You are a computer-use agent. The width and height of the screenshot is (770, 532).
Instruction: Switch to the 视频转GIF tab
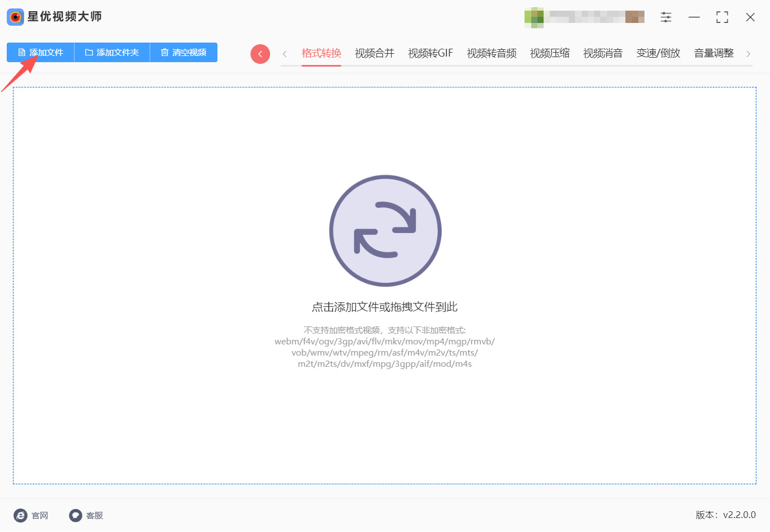(x=430, y=53)
